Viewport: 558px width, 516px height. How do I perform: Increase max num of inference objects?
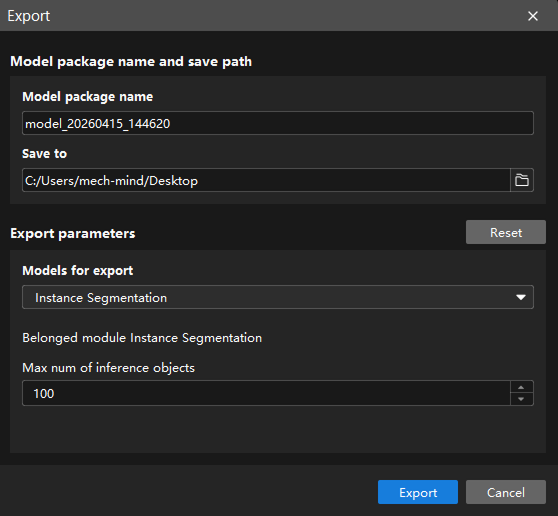[521, 387]
